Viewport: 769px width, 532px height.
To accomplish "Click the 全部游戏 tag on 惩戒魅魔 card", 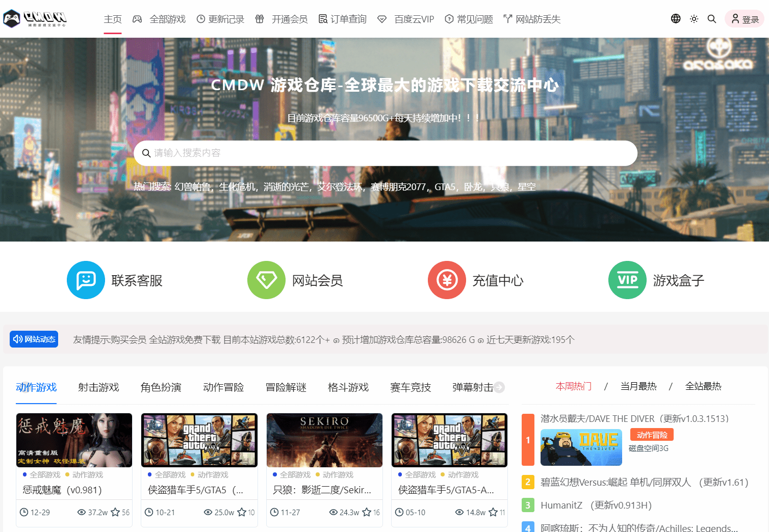I will [45, 474].
